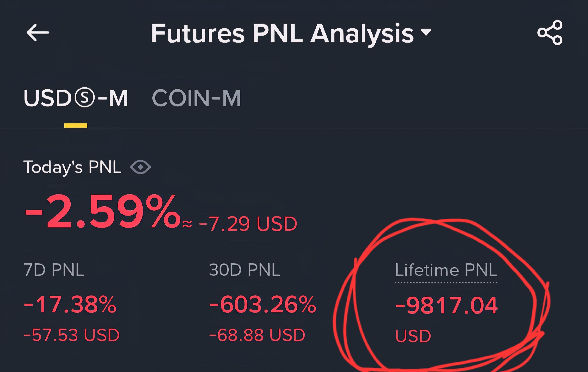Tap the -57.53 USD seven-day amount
The image size is (588, 372).
[72, 335]
